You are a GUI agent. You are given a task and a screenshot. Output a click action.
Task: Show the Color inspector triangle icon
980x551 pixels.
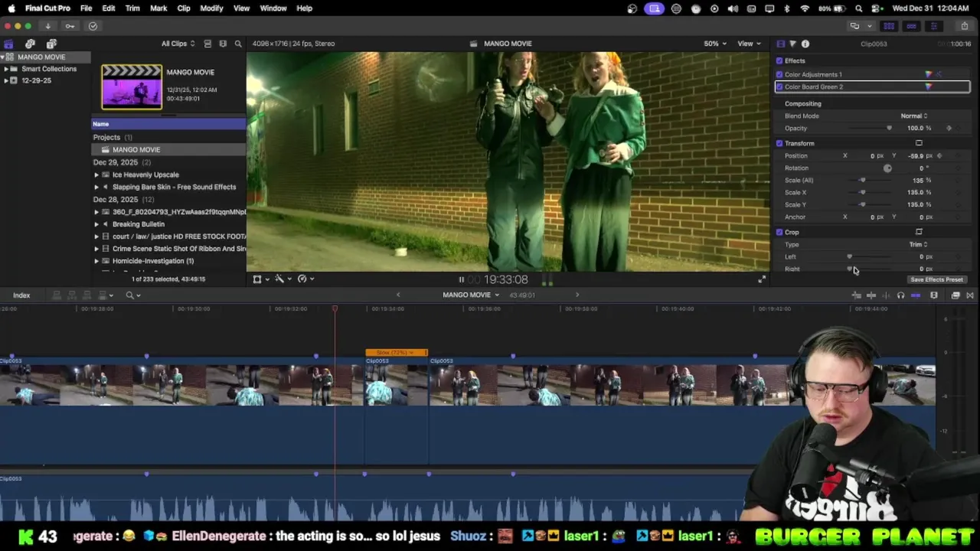[792, 44]
